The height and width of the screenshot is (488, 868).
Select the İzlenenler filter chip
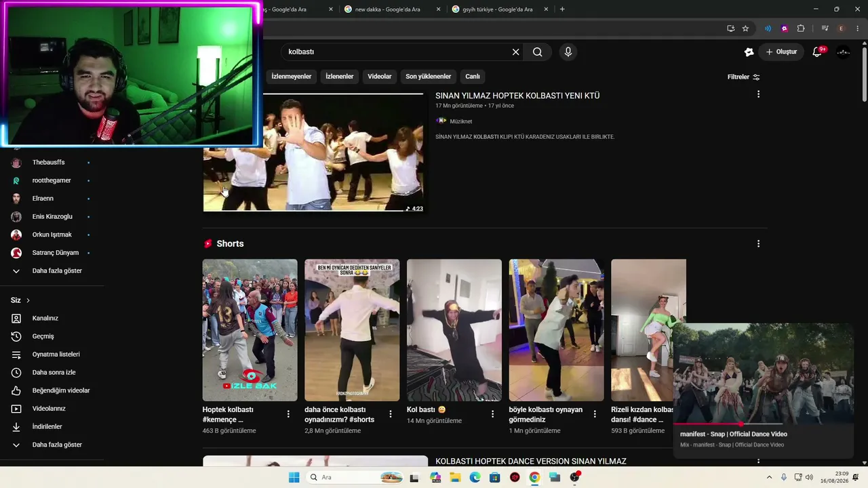(340, 77)
